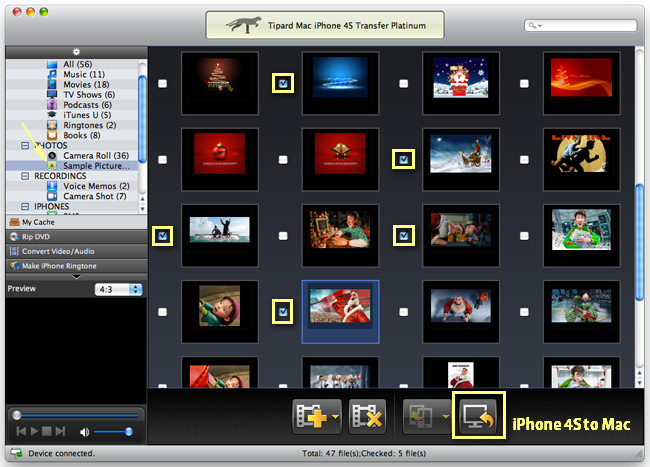Viewport: 650px width, 467px height.
Task: Open the My Cache panel
Action: pyautogui.click(x=76, y=222)
